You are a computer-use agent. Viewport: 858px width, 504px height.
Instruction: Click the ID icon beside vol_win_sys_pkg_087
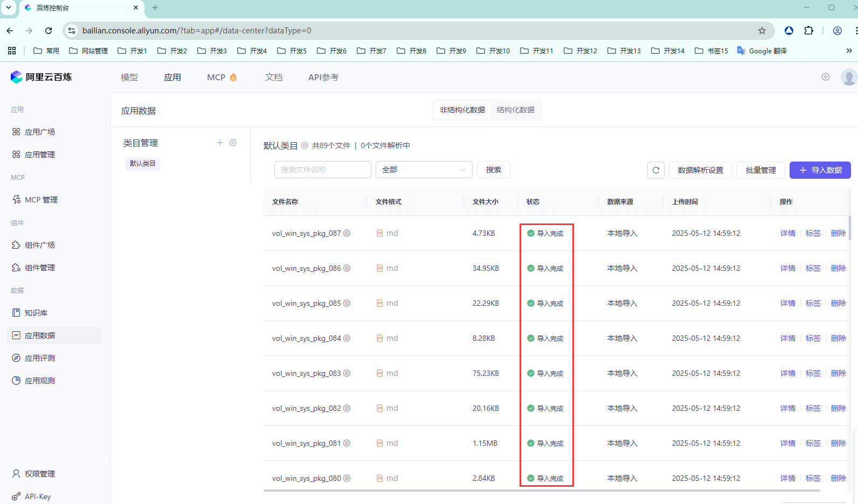[x=347, y=233]
